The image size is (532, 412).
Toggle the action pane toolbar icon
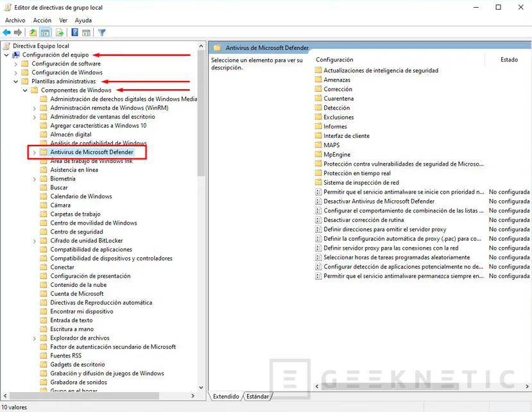pos(87,33)
